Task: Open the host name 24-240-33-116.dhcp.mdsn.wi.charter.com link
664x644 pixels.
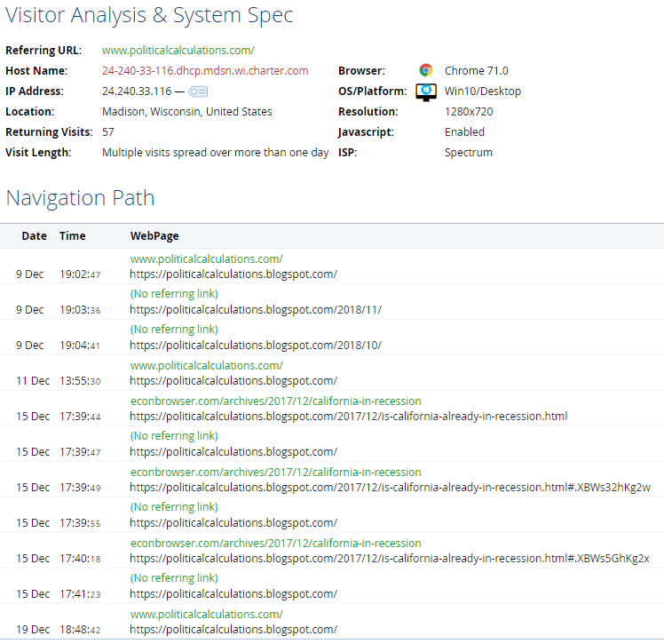Action: point(205,71)
